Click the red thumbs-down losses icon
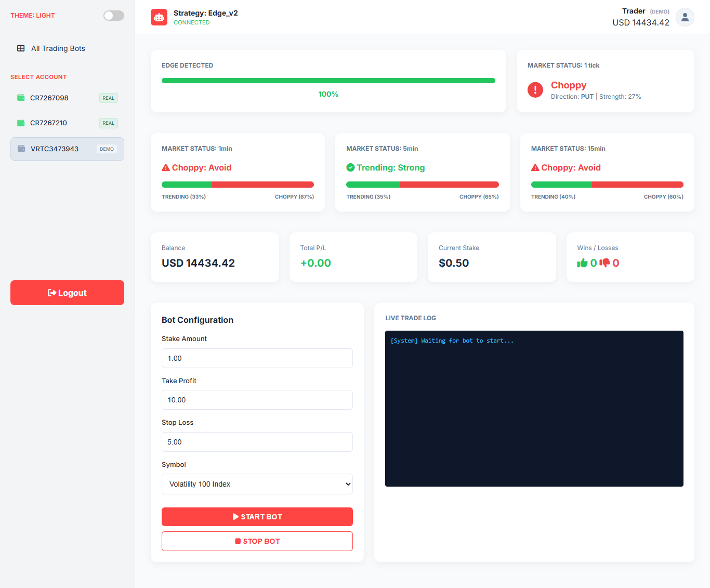The width and height of the screenshot is (710, 588). 604,263
